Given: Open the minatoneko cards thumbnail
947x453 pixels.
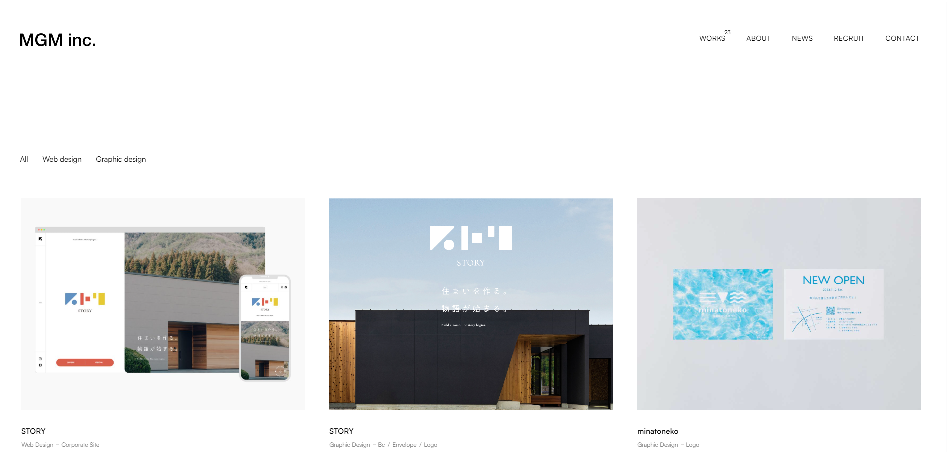Looking at the screenshot, I should [778, 304].
